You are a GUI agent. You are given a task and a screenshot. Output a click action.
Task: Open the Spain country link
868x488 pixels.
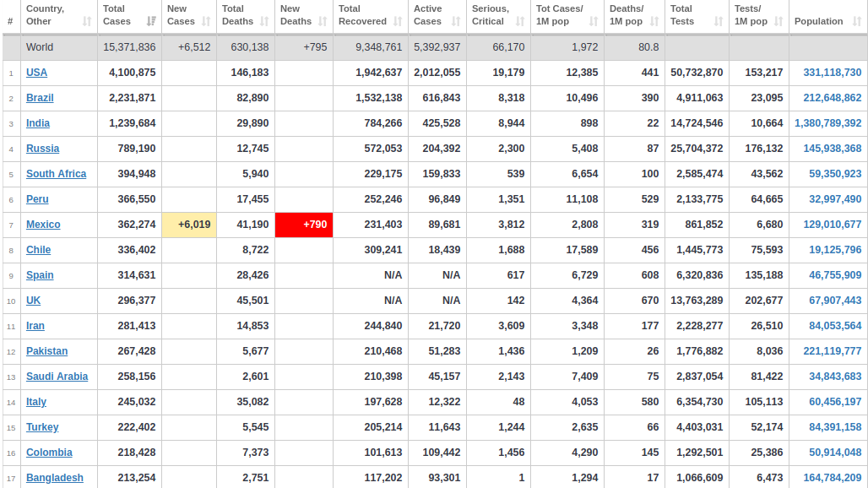pyautogui.click(x=40, y=275)
